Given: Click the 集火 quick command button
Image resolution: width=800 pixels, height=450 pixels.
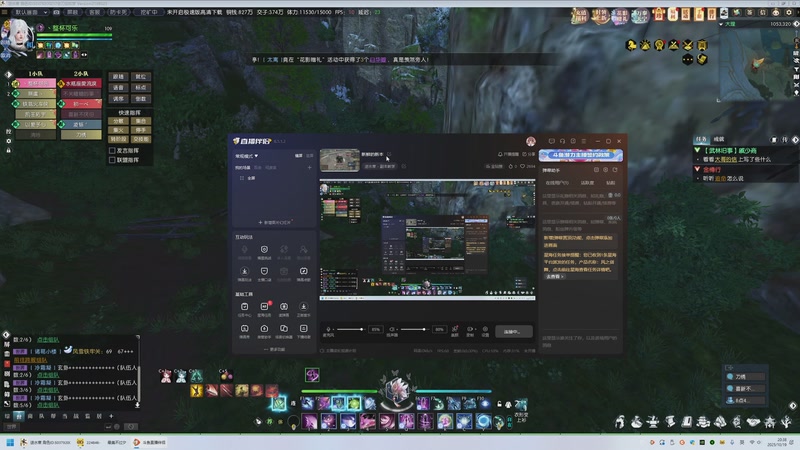Looking at the screenshot, I should [x=118, y=130].
